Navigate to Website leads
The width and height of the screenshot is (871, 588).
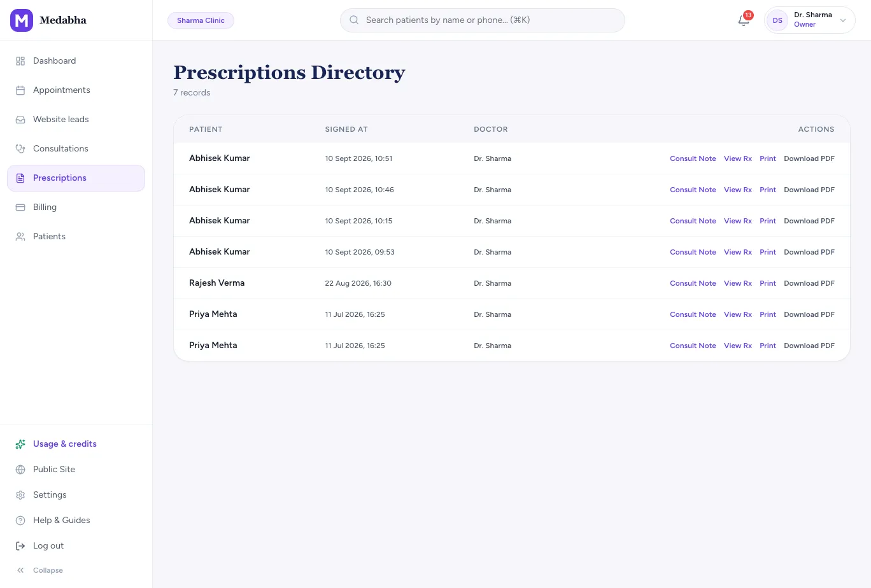[76, 120]
